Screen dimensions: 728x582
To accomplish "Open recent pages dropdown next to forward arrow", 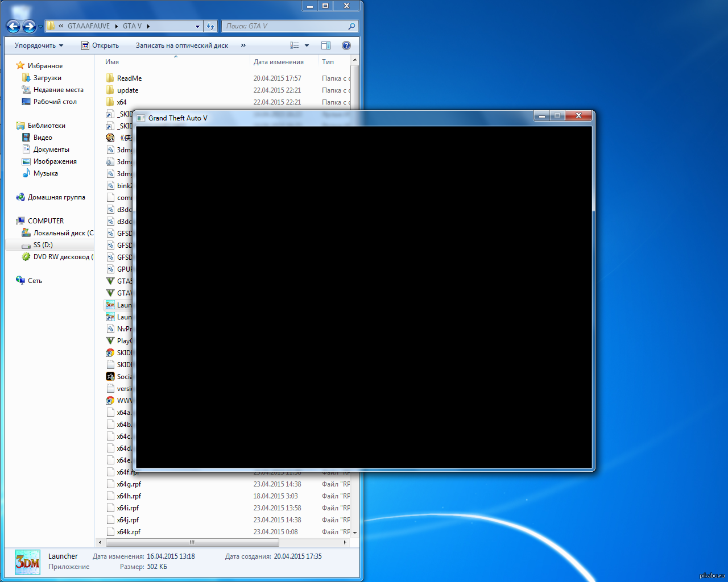I will [x=40, y=26].
